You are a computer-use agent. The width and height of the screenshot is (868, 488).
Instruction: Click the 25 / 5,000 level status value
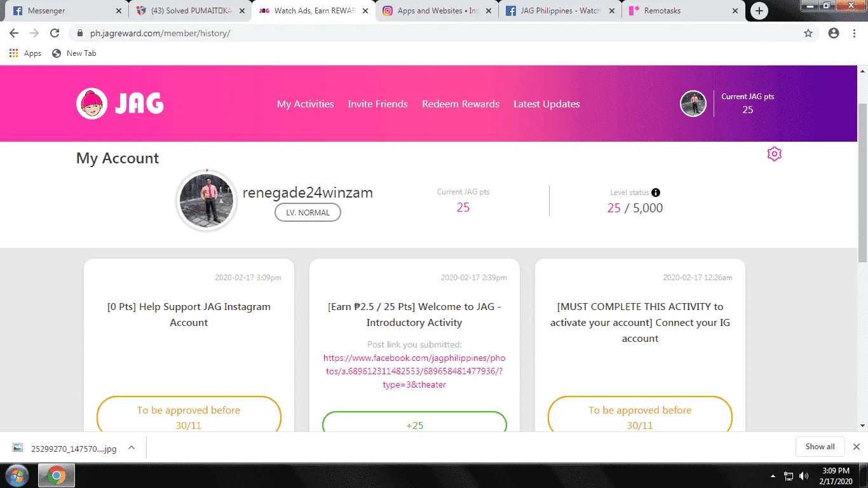click(x=635, y=208)
